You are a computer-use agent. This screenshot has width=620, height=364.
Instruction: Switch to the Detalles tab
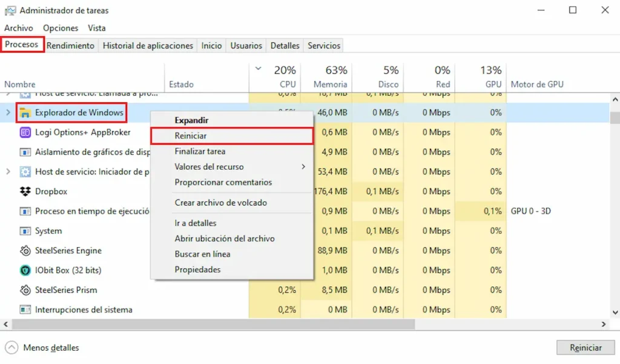click(x=285, y=45)
